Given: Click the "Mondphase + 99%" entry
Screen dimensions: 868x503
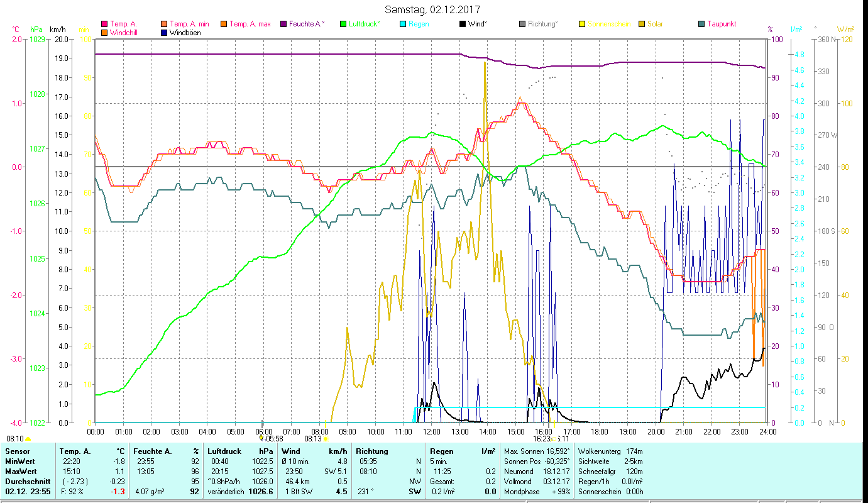Looking at the screenshot, I should pyautogui.click(x=537, y=492).
